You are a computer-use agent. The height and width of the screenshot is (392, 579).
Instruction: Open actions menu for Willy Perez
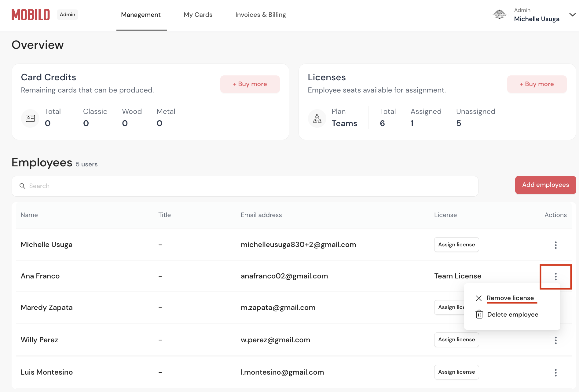click(x=555, y=340)
